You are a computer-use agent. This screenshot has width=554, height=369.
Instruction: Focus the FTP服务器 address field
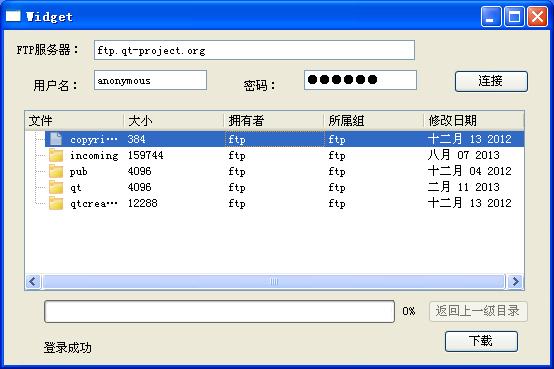pyautogui.click(x=254, y=50)
